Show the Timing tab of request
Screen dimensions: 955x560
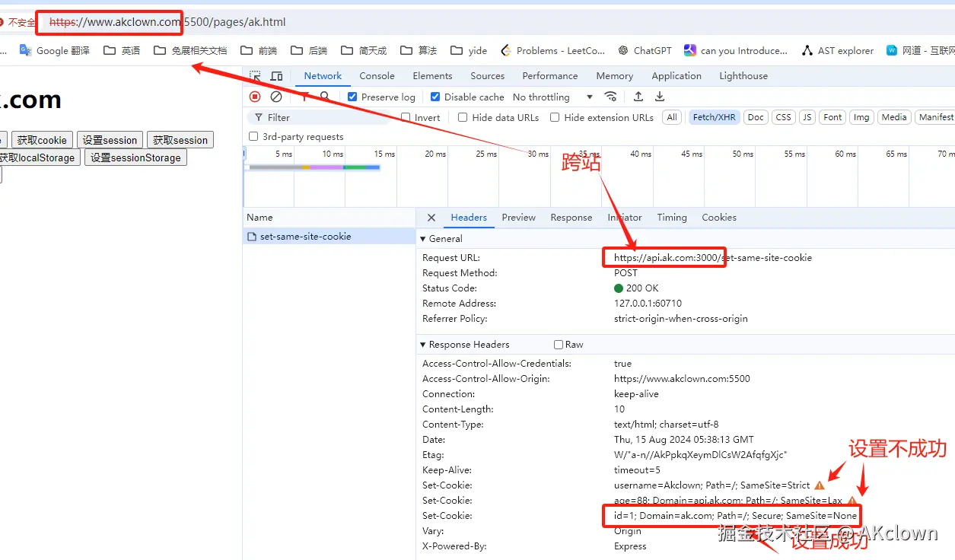click(x=672, y=218)
